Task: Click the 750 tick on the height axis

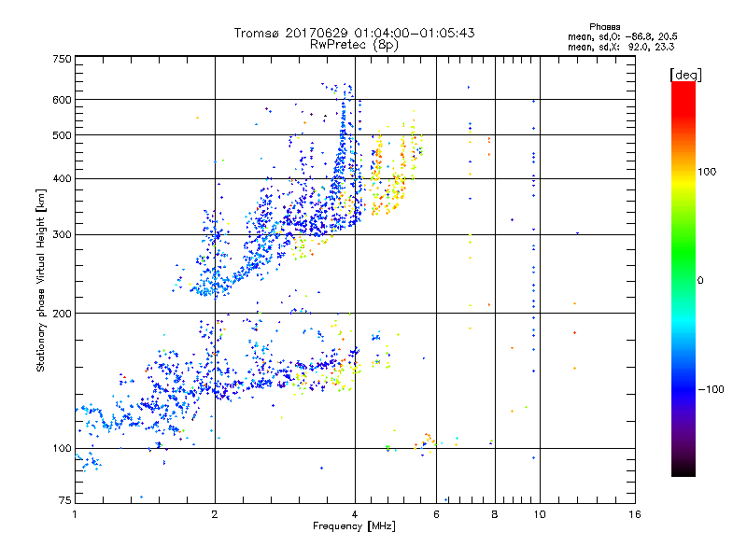Action: (62, 59)
